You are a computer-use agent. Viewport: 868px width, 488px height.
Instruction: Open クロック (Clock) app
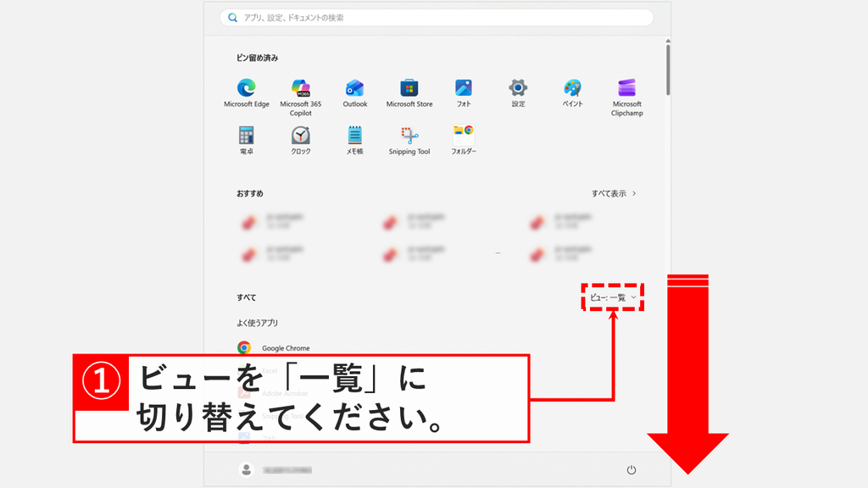301,140
